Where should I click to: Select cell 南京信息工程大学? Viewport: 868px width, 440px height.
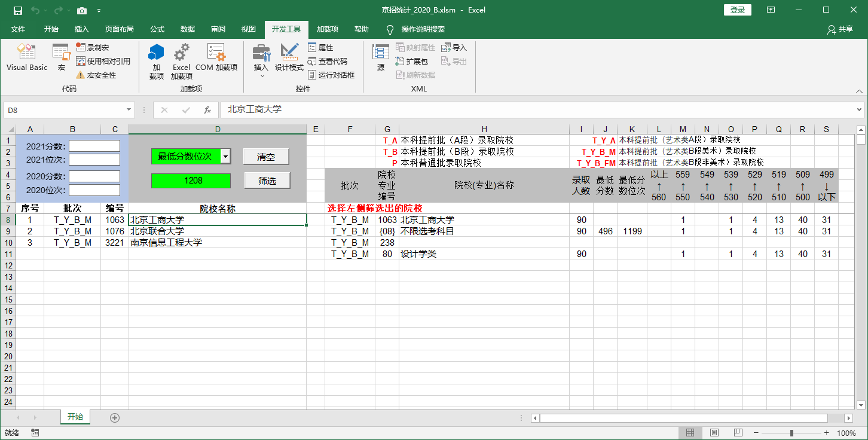point(218,242)
